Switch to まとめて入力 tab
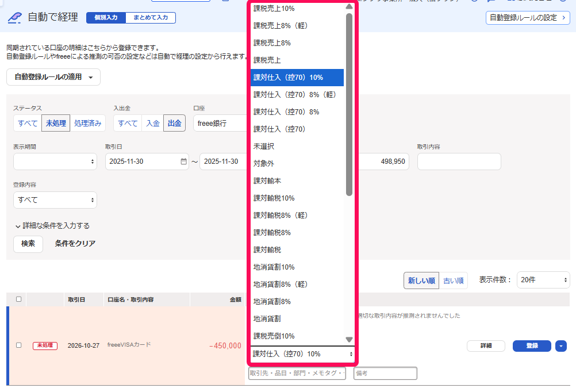 151,18
